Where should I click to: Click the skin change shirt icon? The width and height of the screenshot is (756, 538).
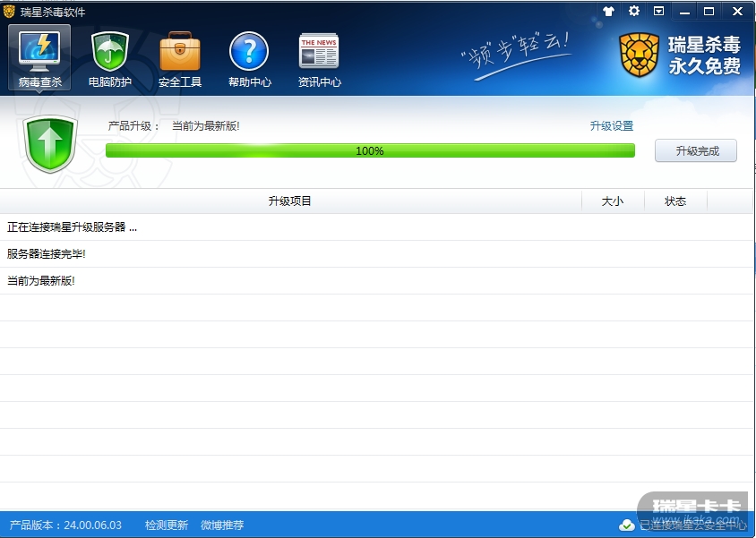608,11
